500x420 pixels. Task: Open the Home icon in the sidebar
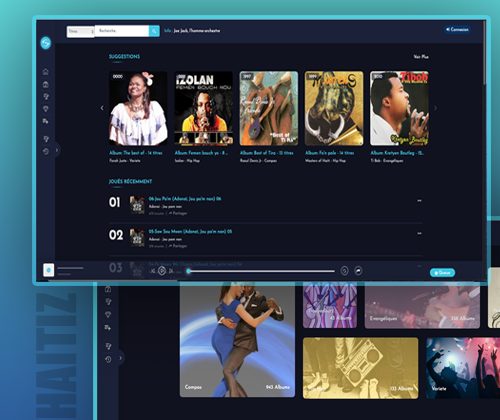click(x=46, y=72)
